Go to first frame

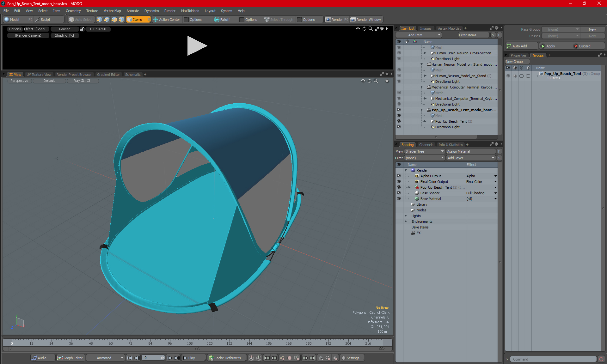tap(129, 358)
